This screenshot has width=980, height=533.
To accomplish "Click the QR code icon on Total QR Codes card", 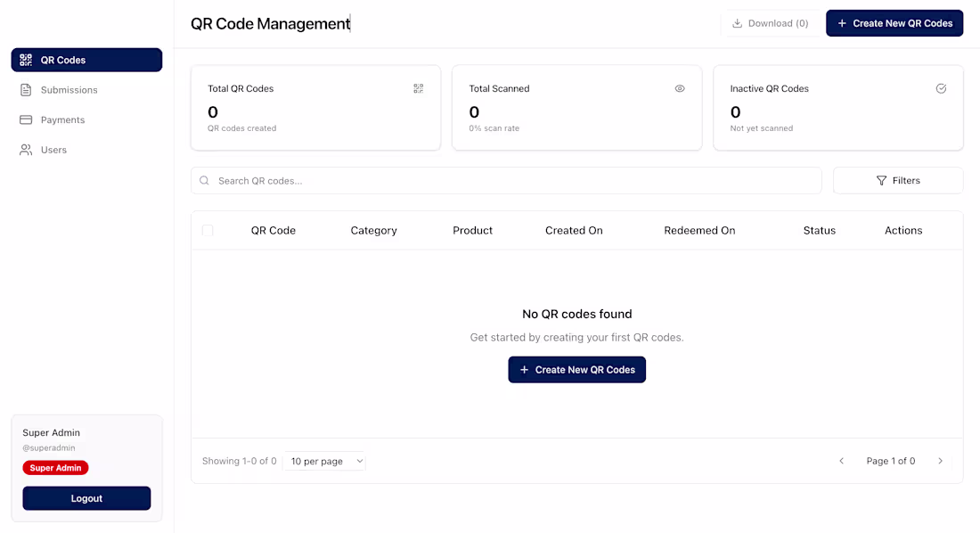I will pyautogui.click(x=418, y=88).
